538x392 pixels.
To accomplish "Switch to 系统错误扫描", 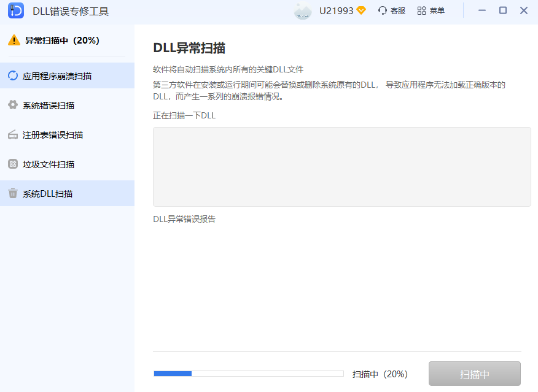I will tap(49, 104).
